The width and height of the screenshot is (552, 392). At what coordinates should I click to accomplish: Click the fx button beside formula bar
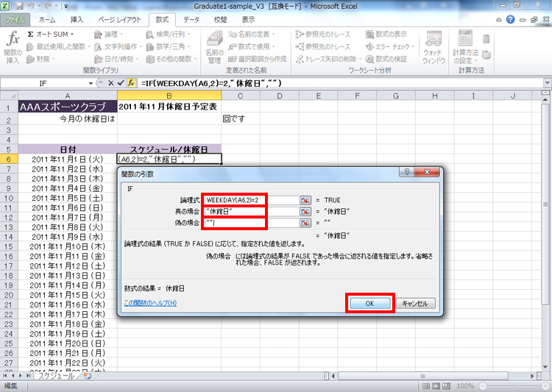[131, 83]
